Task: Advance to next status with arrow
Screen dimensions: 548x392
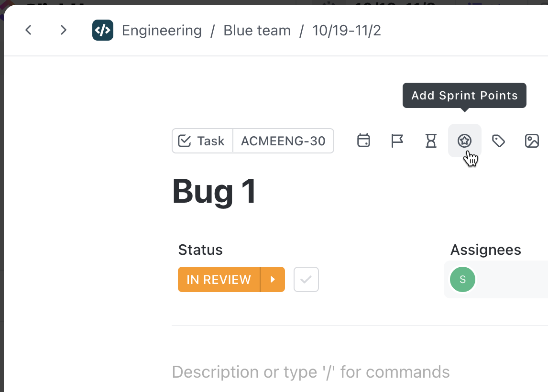Action: [273, 279]
